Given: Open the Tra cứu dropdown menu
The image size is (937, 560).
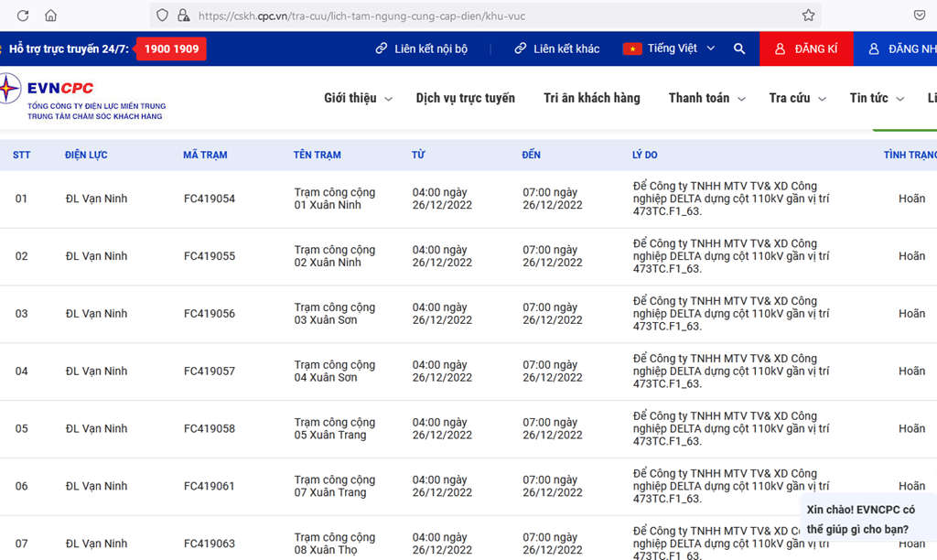Looking at the screenshot, I should pyautogui.click(x=797, y=98).
